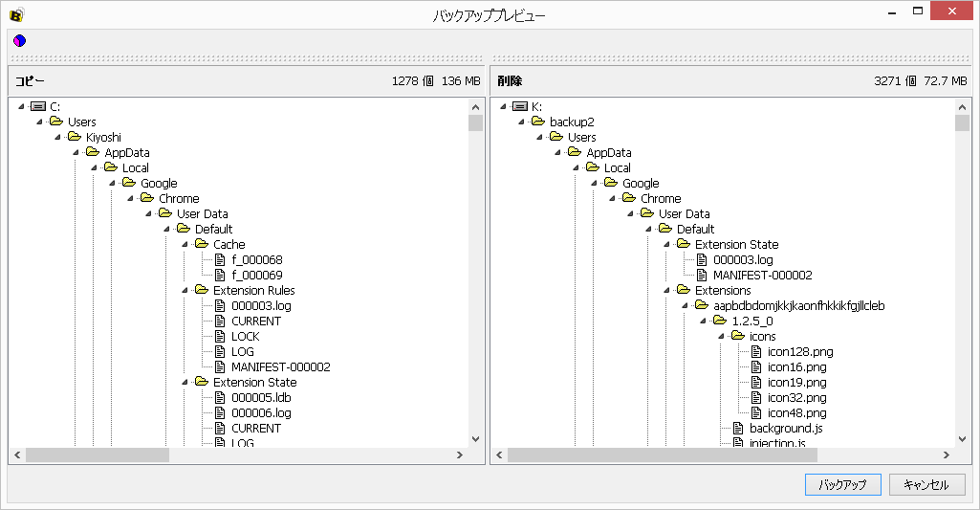This screenshot has width=980, height=510.
Task: Click the LOCK file icon
Action: (x=220, y=336)
